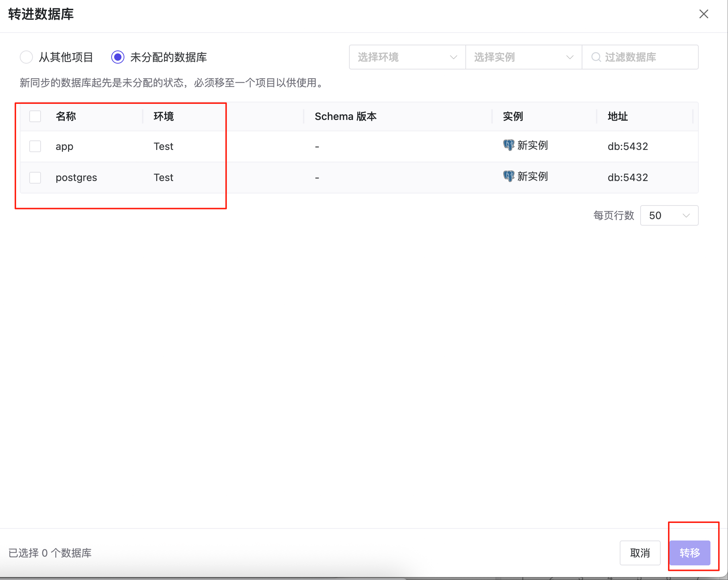Open the 每页行数 50 dropdown

669,215
